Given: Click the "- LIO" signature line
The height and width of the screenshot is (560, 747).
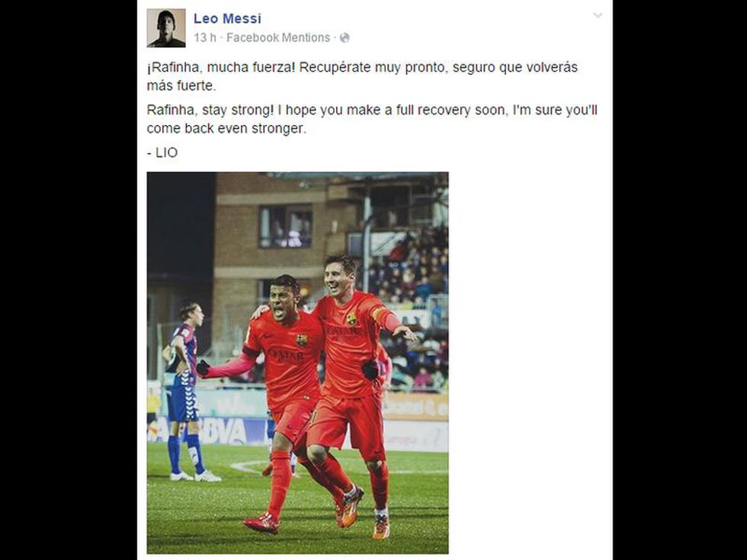Looking at the screenshot, I should pyautogui.click(x=162, y=152).
